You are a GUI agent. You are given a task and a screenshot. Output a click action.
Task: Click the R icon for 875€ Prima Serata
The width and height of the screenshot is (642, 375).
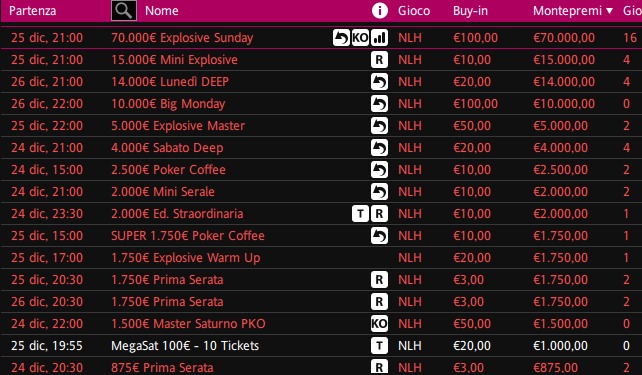[380, 367]
